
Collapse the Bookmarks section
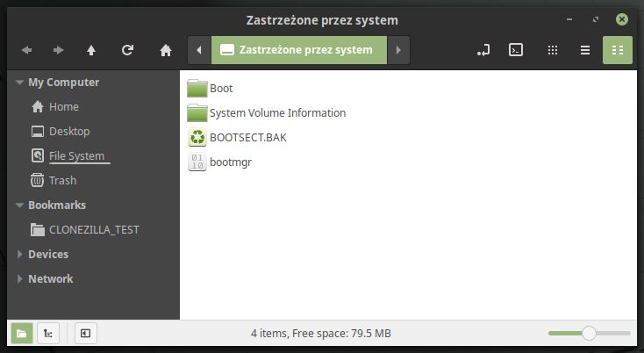pyautogui.click(x=19, y=205)
